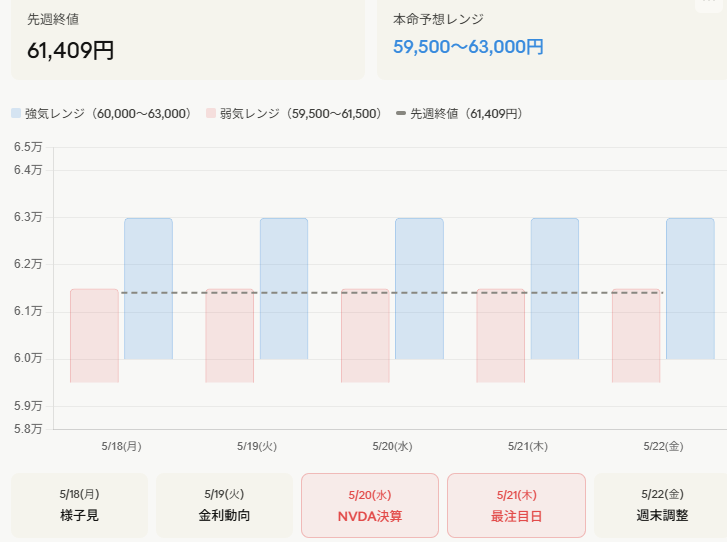The width and height of the screenshot is (727, 542).
Task: Click the 弱気レンジ（59,500〜61,500） legend label
Action: tap(301, 114)
